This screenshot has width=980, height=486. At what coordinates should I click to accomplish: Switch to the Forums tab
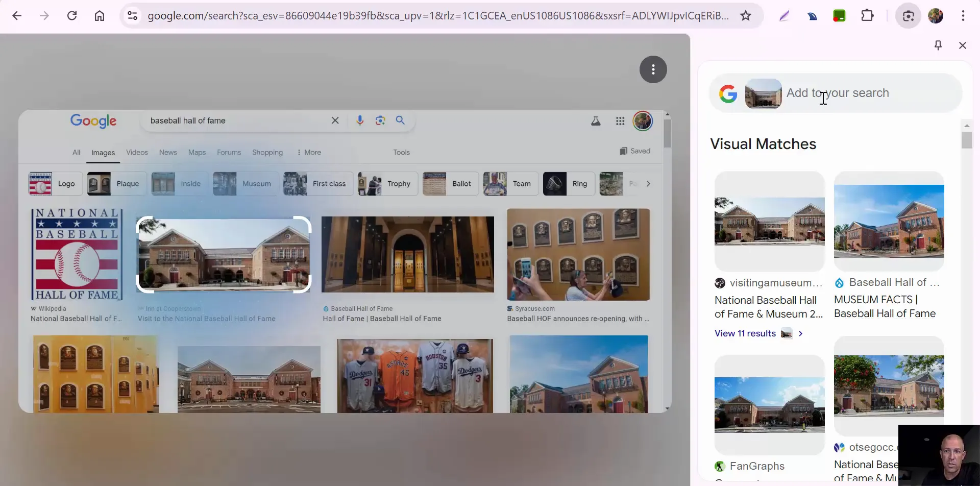[x=229, y=152]
